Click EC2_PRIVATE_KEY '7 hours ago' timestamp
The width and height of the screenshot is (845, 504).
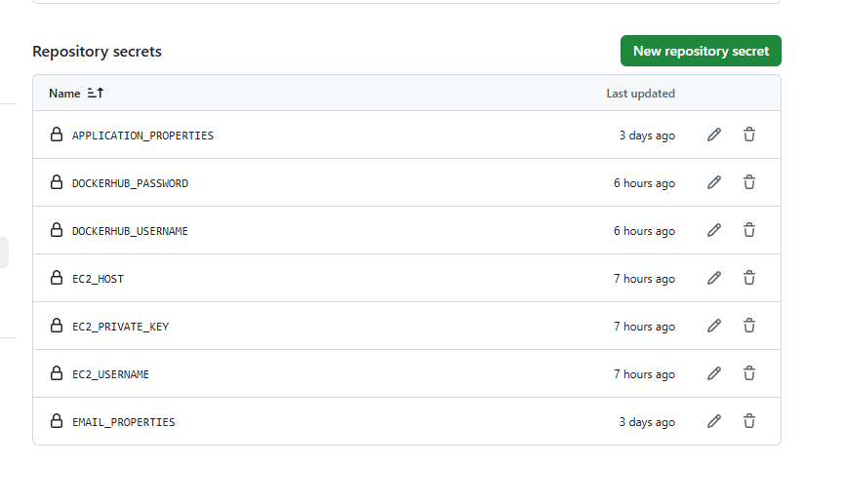coord(644,327)
